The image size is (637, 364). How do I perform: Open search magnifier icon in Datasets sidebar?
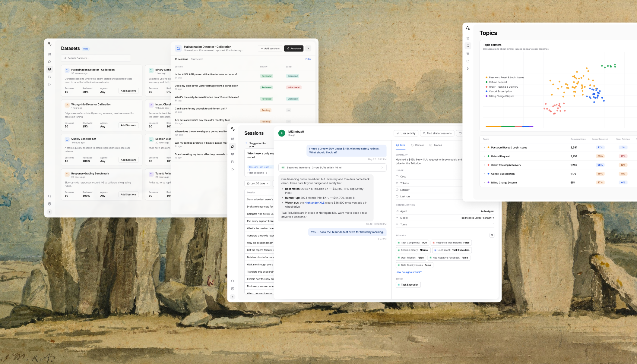click(49, 196)
